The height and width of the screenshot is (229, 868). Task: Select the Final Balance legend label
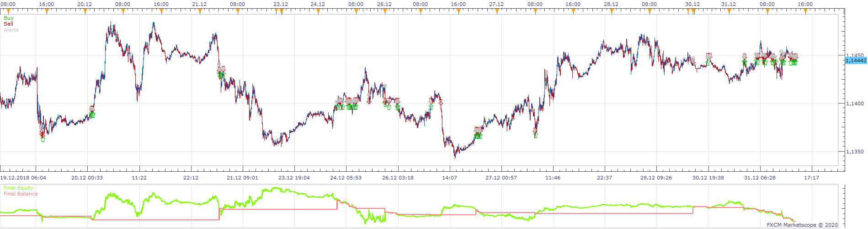coord(21,194)
